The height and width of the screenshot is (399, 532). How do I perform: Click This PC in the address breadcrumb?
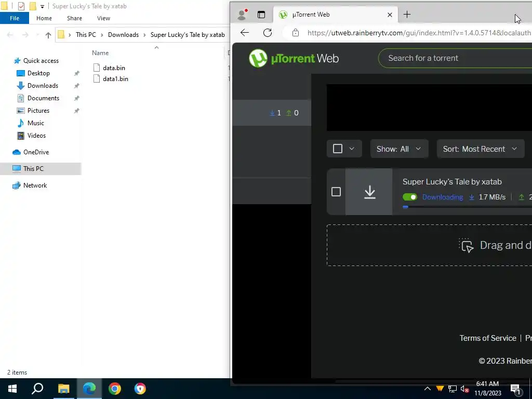coord(86,35)
